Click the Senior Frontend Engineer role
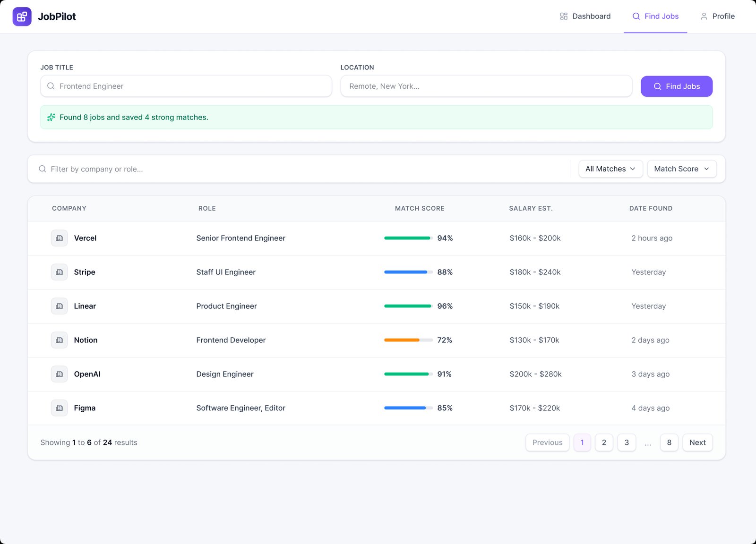The width and height of the screenshot is (756, 544). click(241, 238)
